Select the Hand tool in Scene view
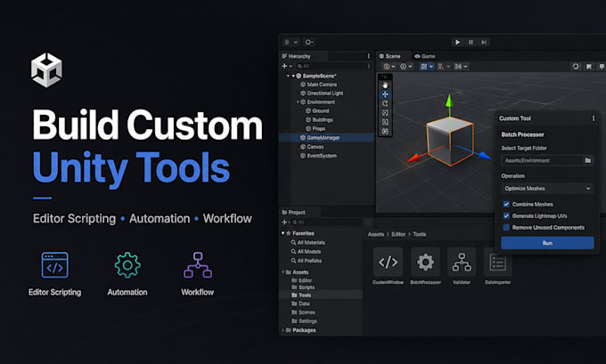Viewport: 606px width, 364px height. click(385, 85)
